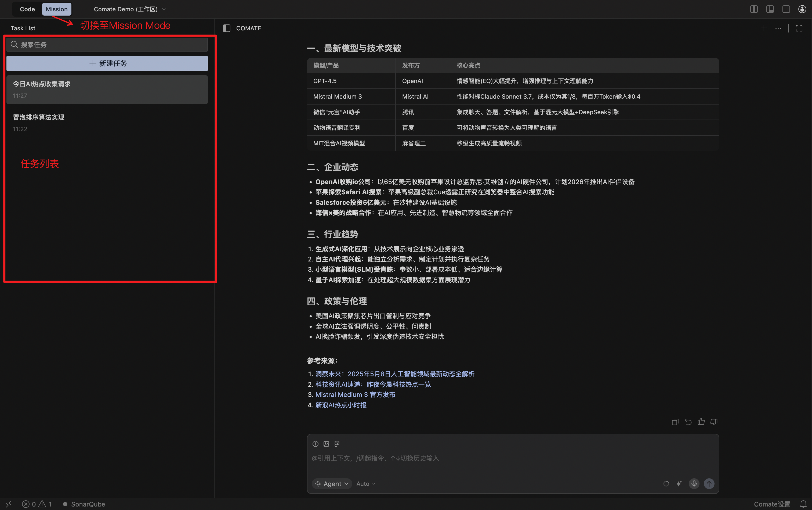812x510 pixels.
Task: Click the 搜索任务 search field
Action: (107, 45)
